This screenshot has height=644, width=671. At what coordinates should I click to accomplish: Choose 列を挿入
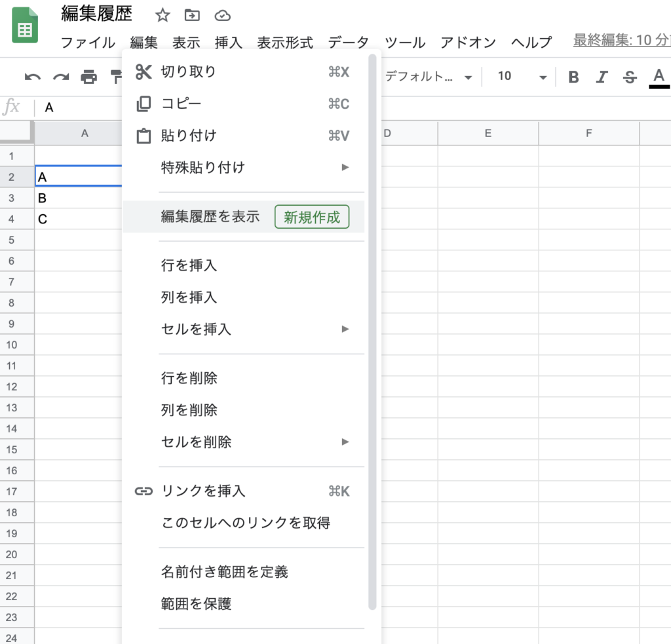pos(243,297)
